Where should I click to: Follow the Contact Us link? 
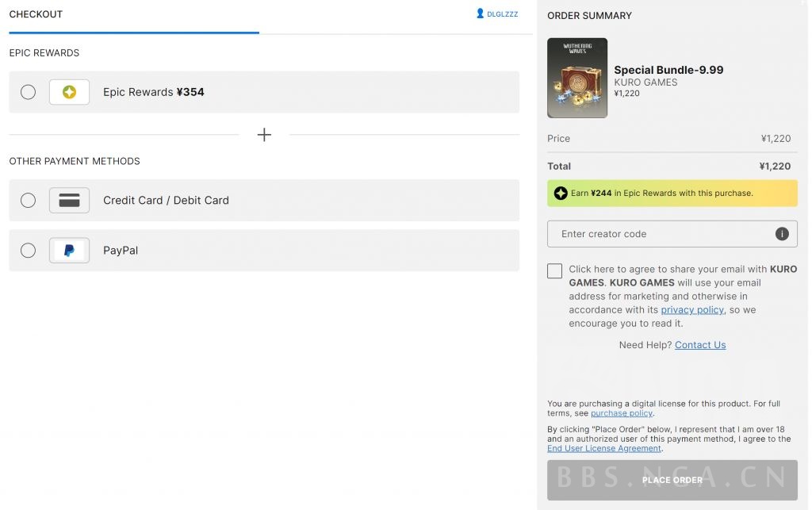point(700,345)
